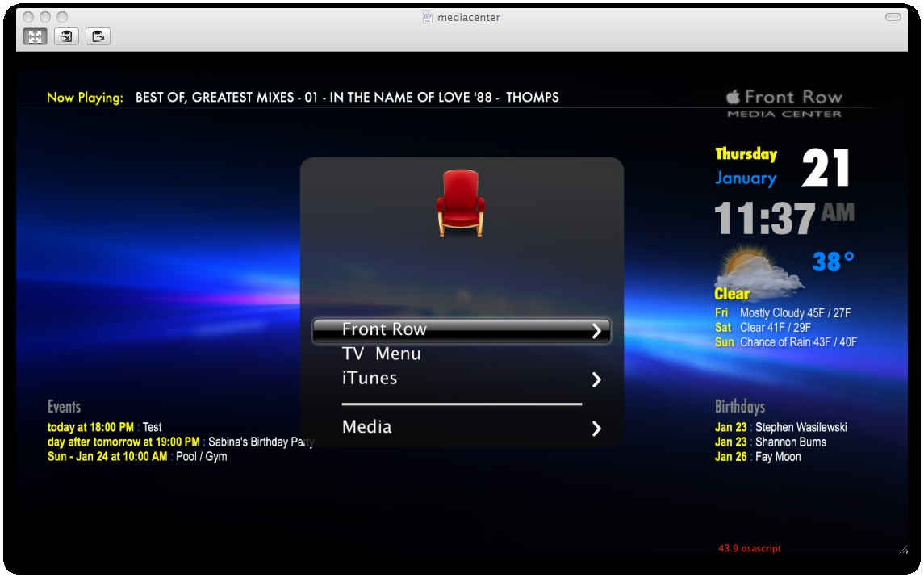Viewport: 924px width, 578px height.
Task: Click the date number 21
Action: point(826,168)
